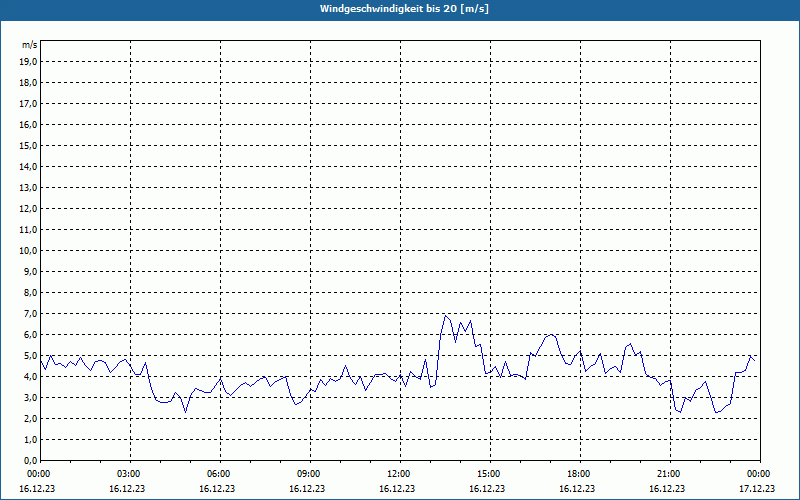
Task: Click the chart title 'Windgeschwindigkeit bis 20 [m/s]'
Action: (x=404, y=9)
